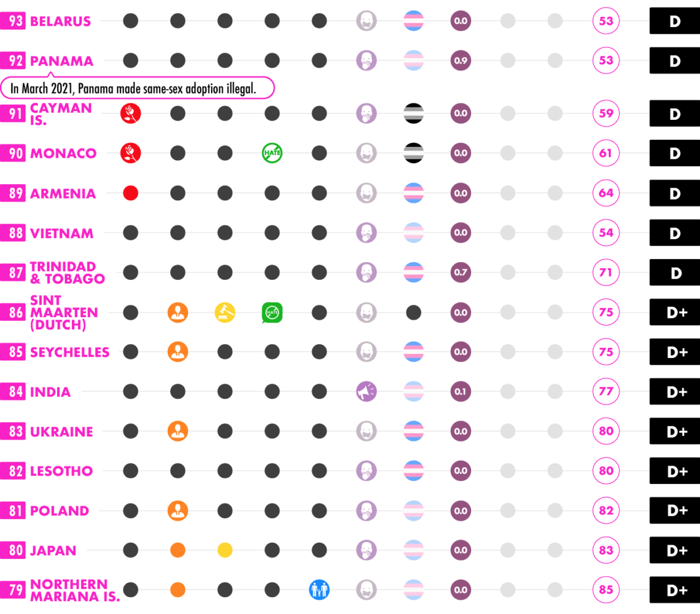Open the VIETNAM country name link
700x614 pixels.
tap(62, 233)
